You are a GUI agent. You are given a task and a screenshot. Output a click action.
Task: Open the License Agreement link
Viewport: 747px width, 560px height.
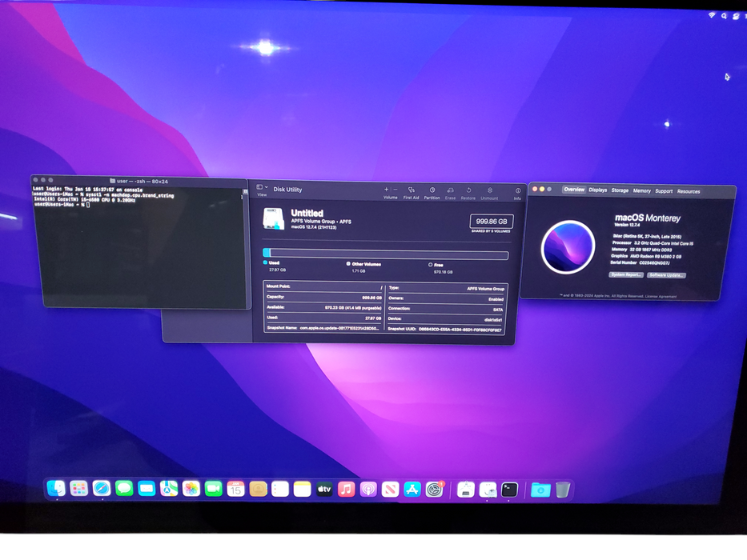click(661, 296)
